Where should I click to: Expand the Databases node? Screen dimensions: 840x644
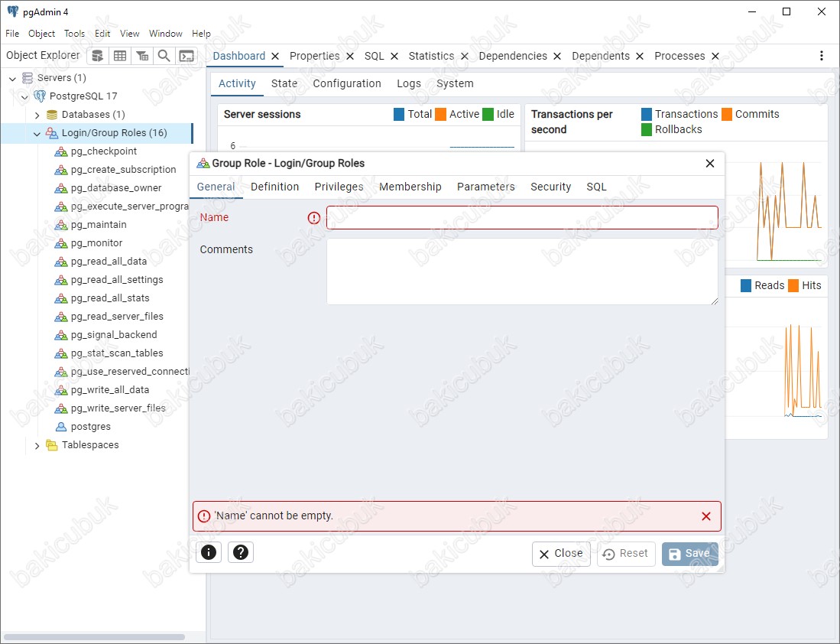point(37,115)
